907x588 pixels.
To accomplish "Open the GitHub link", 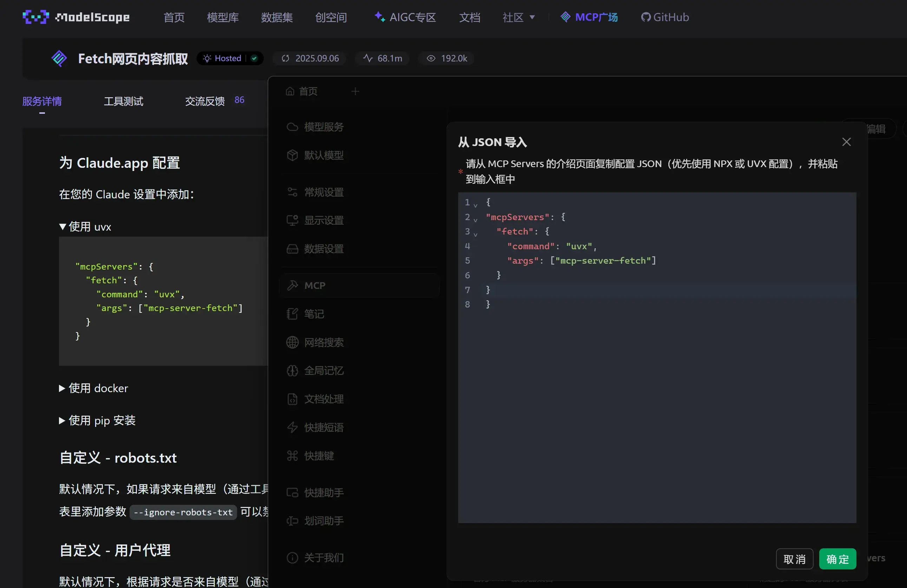I will tap(665, 17).
